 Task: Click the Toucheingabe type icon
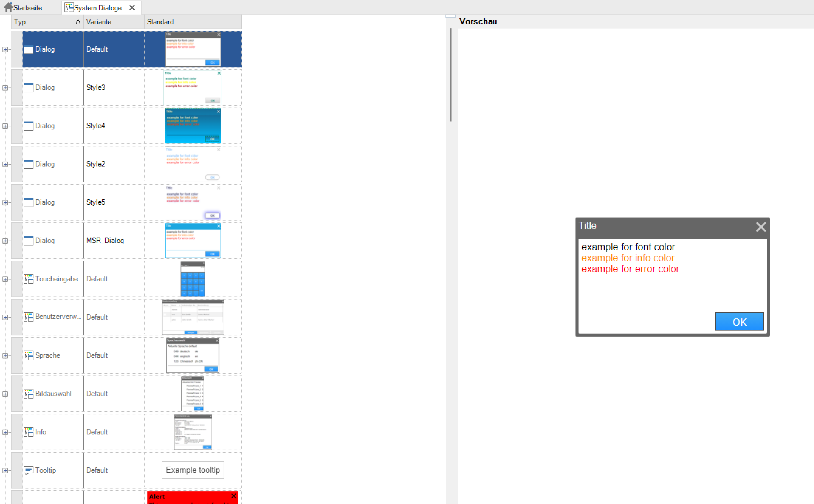[29, 279]
